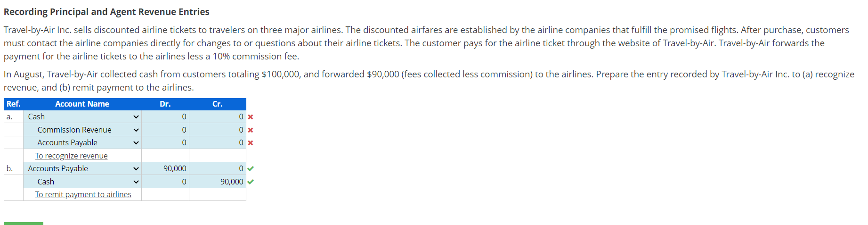Click the green progress bar at the bottom
The image size is (868, 225).
24,223
